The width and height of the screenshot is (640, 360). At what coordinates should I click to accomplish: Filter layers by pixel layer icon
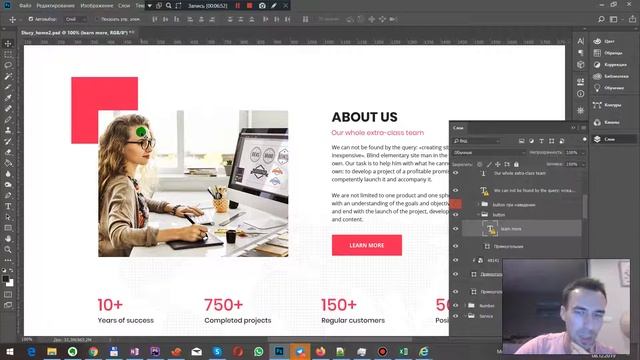pos(521,141)
